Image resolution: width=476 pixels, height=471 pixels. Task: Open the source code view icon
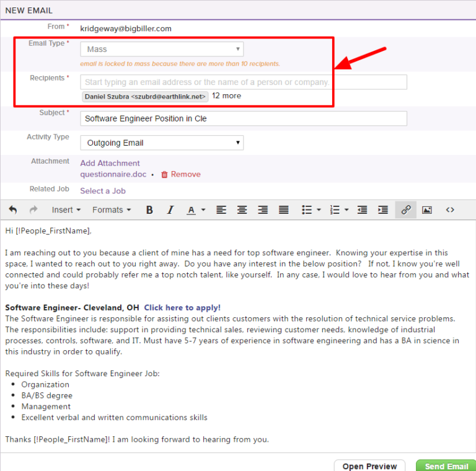[x=450, y=210]
